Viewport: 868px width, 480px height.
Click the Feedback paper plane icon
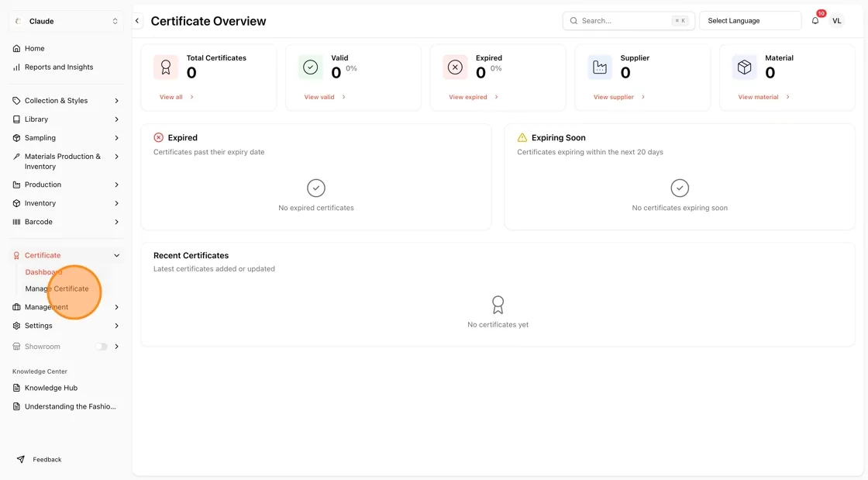[x=20, y=460]
